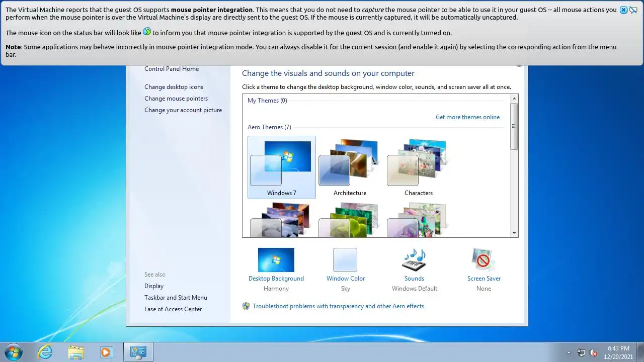Show hidden tray icons arrow
644x362 pixels.
click(569, 352)
